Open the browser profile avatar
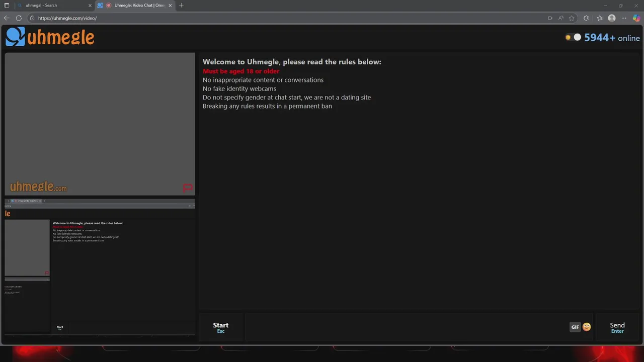Viewport: 644px width, 362px height. (x=612, y=18)
